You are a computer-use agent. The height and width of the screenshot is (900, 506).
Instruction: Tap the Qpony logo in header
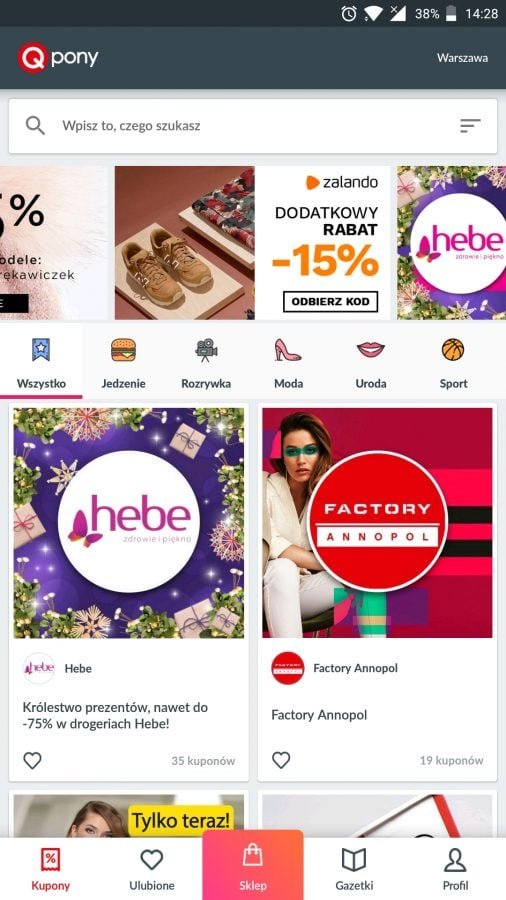tap(57, 58)
